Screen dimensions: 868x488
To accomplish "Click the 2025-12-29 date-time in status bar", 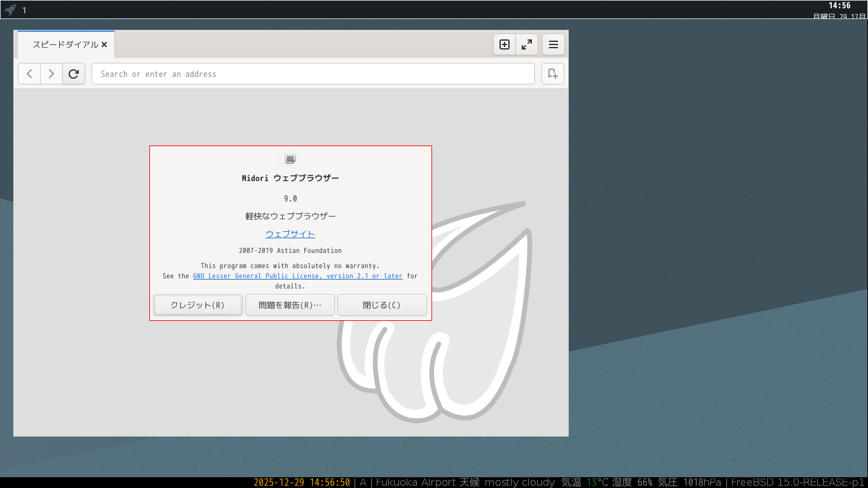I will coord(302,482).
